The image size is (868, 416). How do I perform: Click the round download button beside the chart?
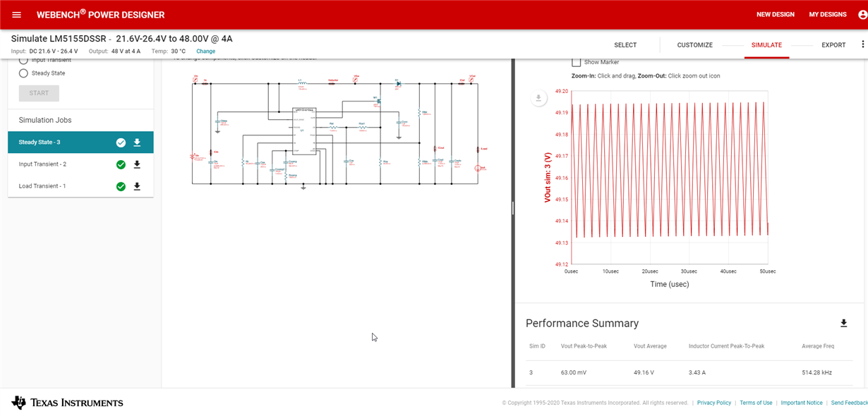(538, 98)
